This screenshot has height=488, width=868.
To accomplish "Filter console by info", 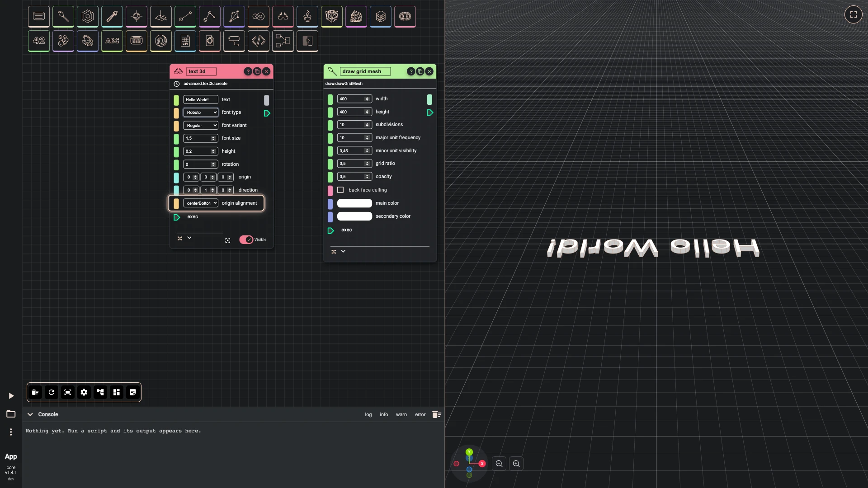I will 384,414.
